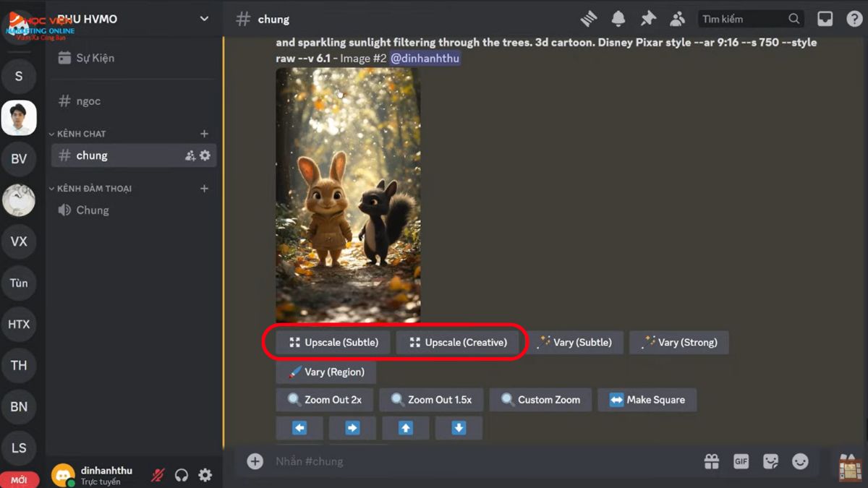The height and width of the screenshot is (488, 868).
Task: Click the Upscale (Creative) button
Action: tap(458, 342)
